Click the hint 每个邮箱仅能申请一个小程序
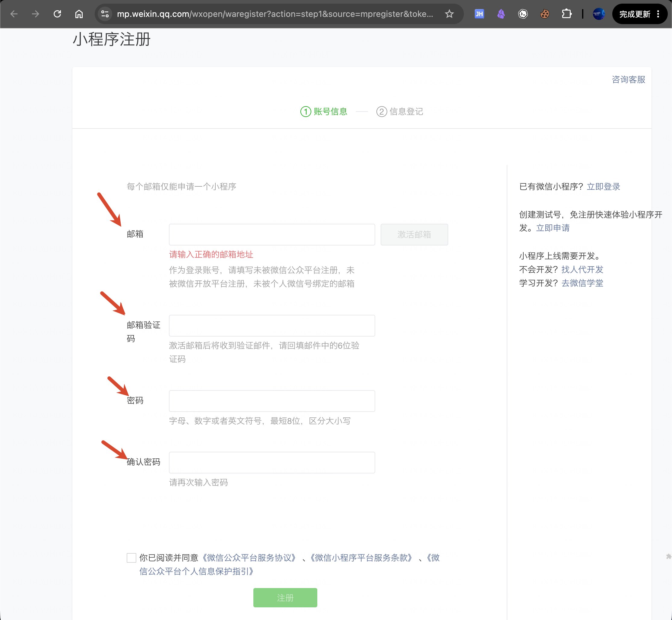 (x=182, y=187)
